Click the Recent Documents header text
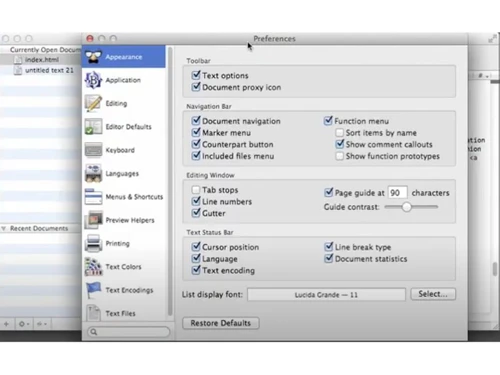This screenshot has width=500, height=375. [x=39, y=228]
